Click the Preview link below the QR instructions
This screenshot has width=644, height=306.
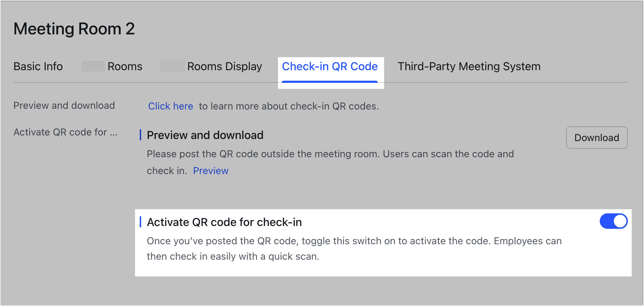click(x=210, y=171)
